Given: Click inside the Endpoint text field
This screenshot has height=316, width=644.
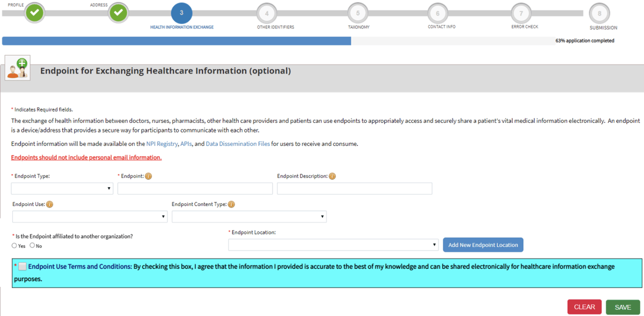Looking at the screenshot, I should coord(195,188).
